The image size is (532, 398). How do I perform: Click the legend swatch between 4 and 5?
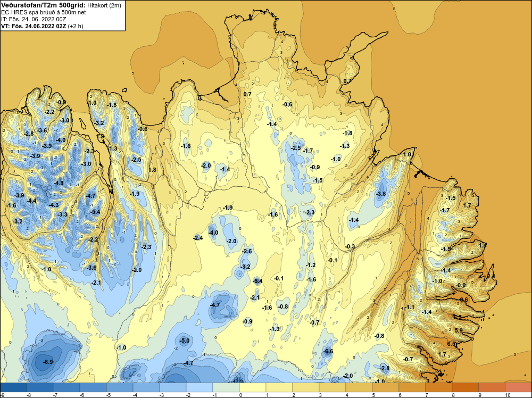(x=359, y=387)
